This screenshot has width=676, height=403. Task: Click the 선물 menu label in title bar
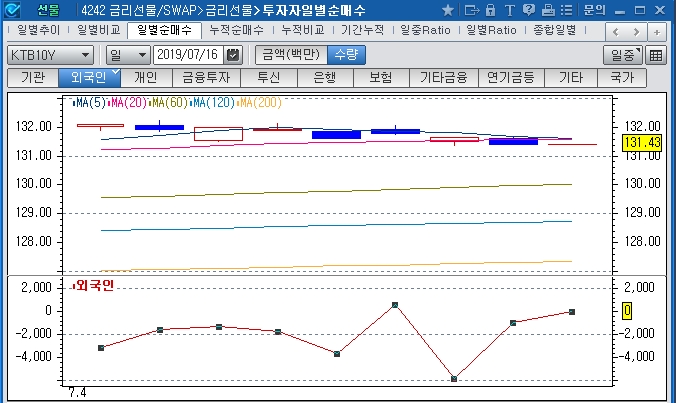tap(48, 10)
